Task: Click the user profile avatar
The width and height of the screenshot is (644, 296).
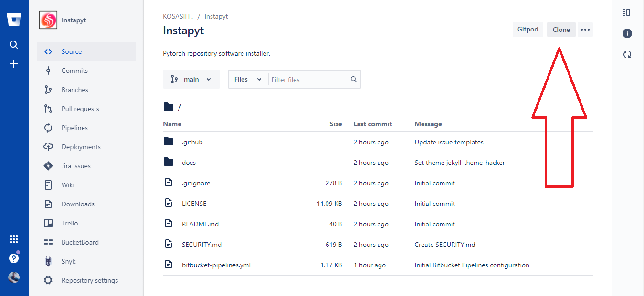Action: [x=14, y=277]
